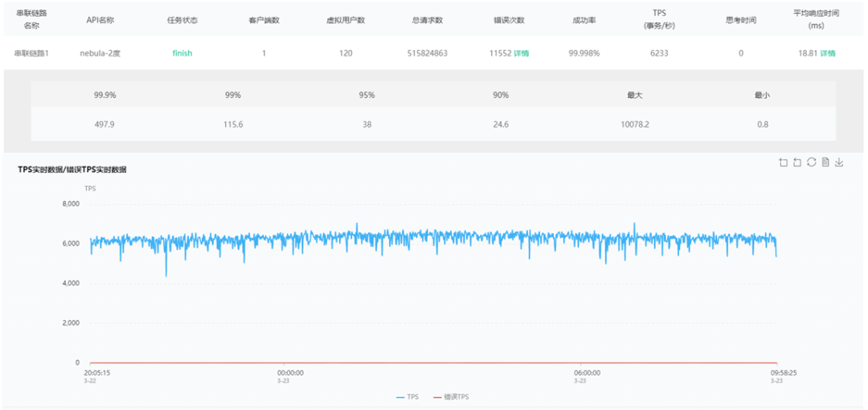Image resolution: width=868 pixels, height=410 pixels.
Task: Open the chart data view icon
Action: pos(825,162)
